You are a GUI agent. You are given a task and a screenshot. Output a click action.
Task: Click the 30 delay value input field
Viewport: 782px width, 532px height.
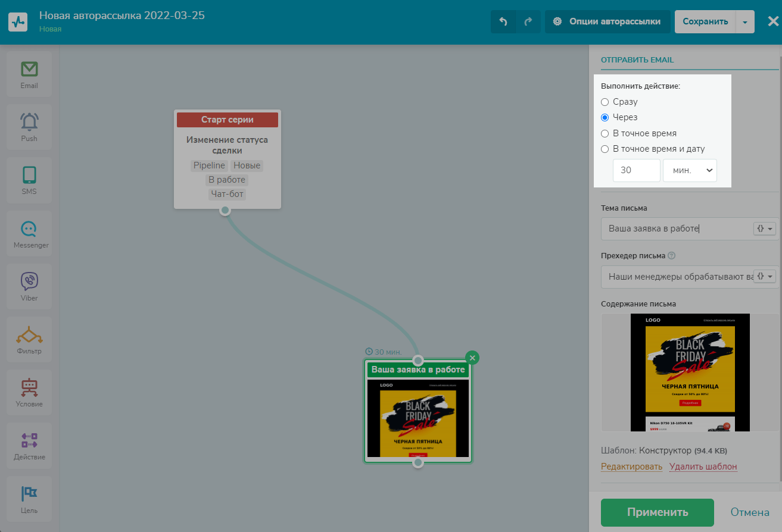coord(636,170)
